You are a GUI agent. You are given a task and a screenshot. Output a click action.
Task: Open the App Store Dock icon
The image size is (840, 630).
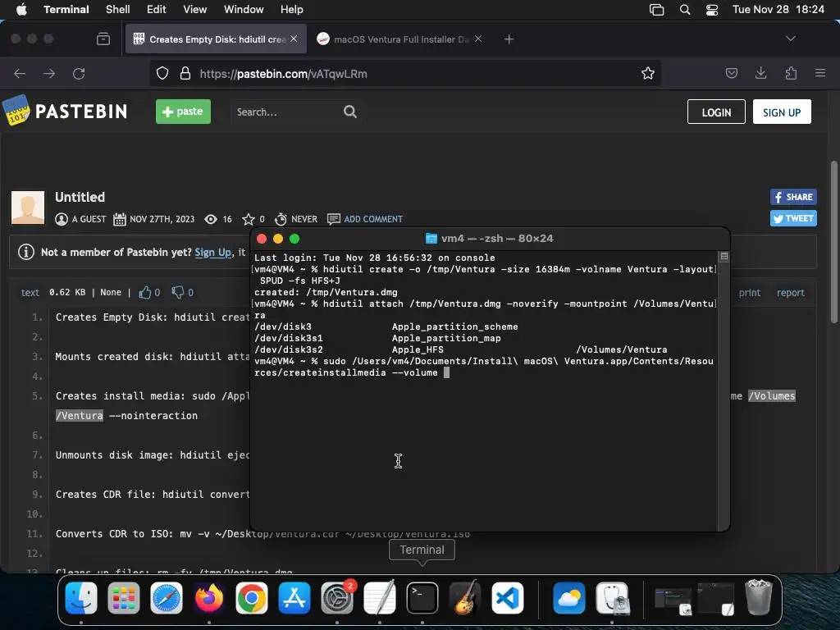294,598
